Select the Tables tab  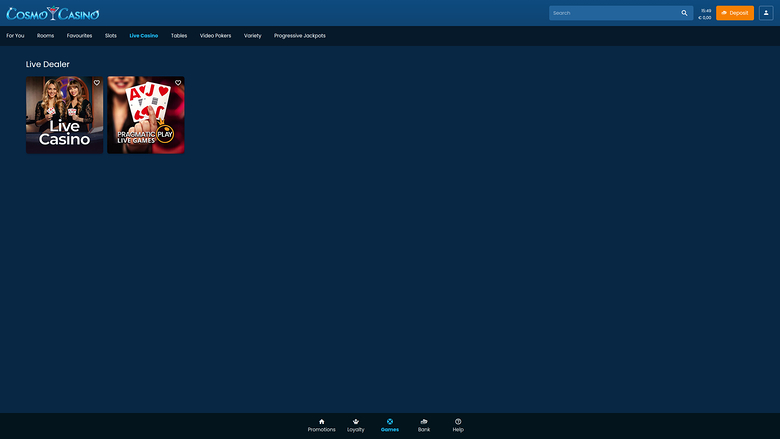(x=179, y=35)
